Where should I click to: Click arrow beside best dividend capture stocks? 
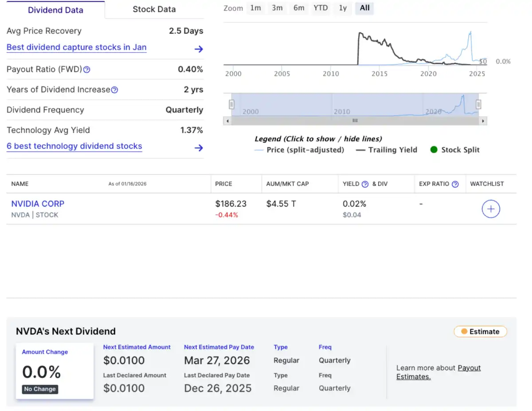199,49
